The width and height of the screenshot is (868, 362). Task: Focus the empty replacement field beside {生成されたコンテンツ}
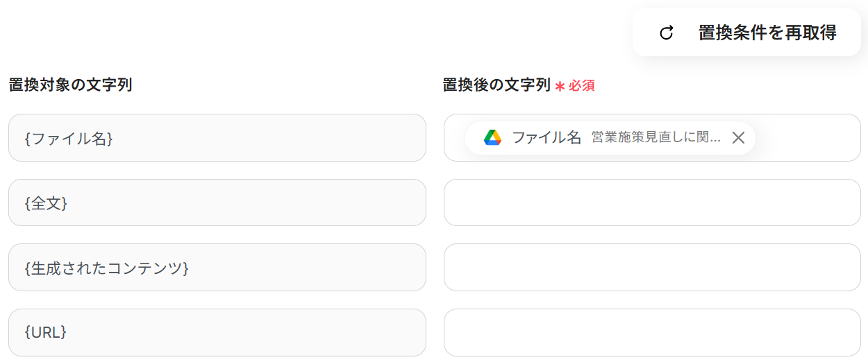coord(651,268)
